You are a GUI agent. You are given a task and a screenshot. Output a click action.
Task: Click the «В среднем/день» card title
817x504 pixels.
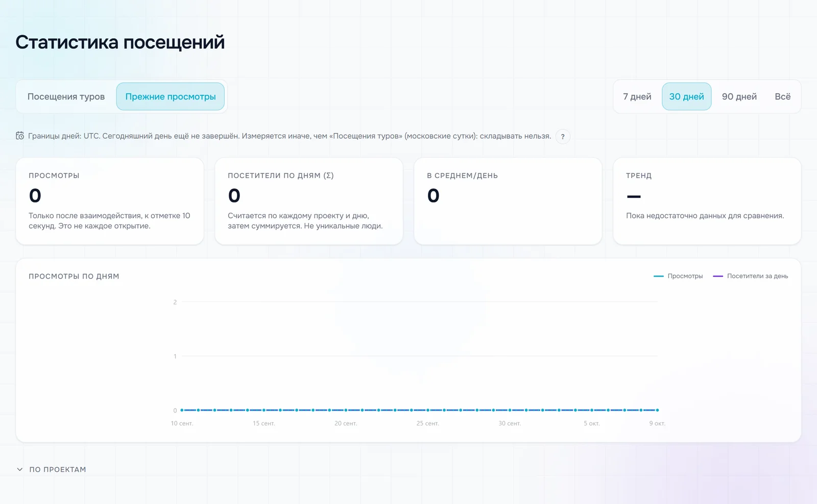[x=463, y=175]
